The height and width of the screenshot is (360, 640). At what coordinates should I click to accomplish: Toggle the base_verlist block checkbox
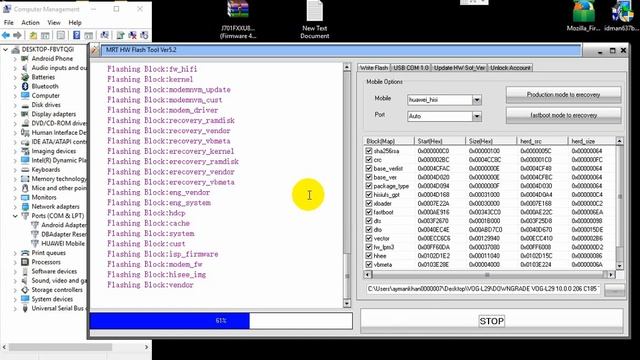369,168
